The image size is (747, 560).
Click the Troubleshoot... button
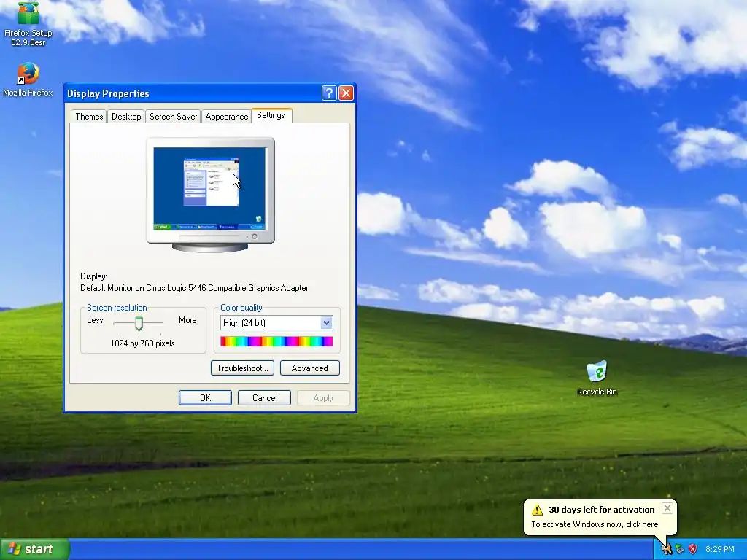(x=242, y=368)
